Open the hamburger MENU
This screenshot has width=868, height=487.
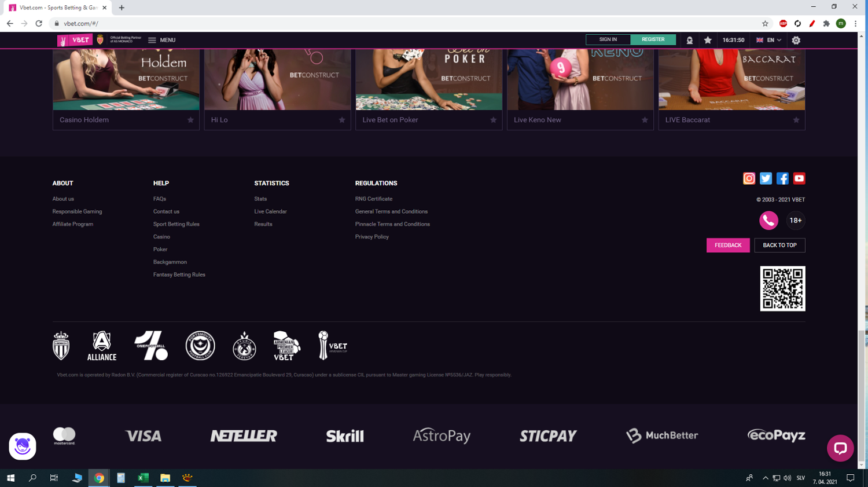click(161, 40)
